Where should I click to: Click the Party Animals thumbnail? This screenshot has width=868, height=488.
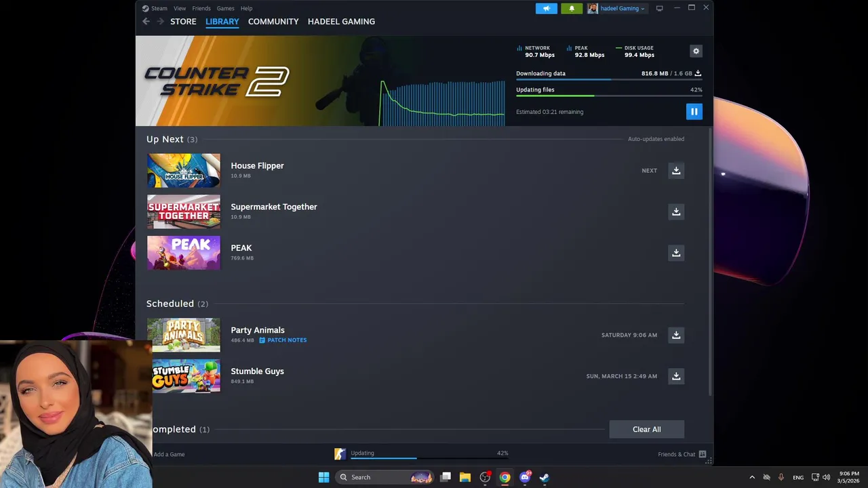pyautogui.click(x=184, y=335)
